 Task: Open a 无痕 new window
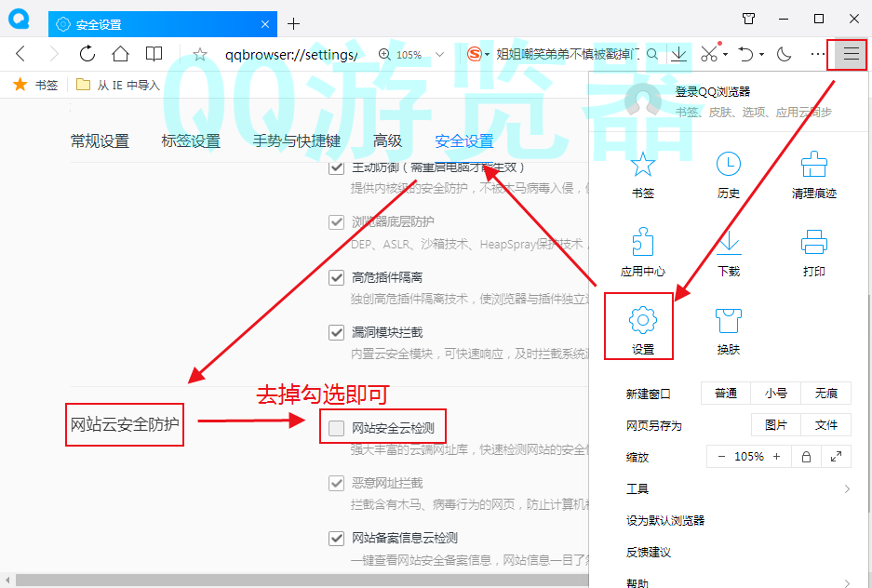point(825,394)
